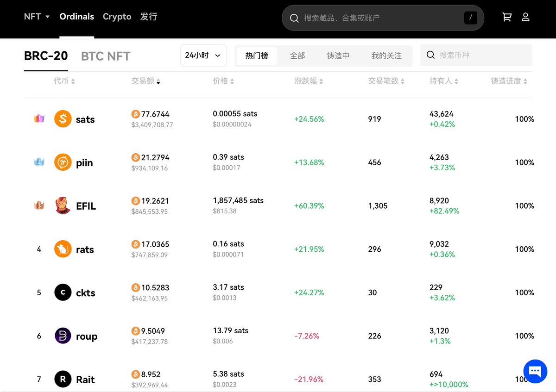Click the bitcoin icon beside 21.2794
Image resolution: width=556 pixels, height=392 pixels.
[x=135, y=157]
